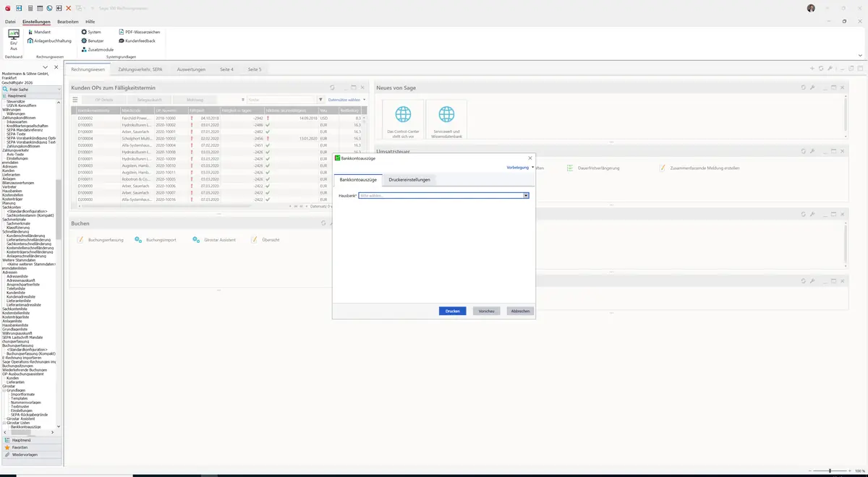Open PDF-Wasserzeichen settings
The height and width of the screenshot is (477, 868).
tap(139, 32)
